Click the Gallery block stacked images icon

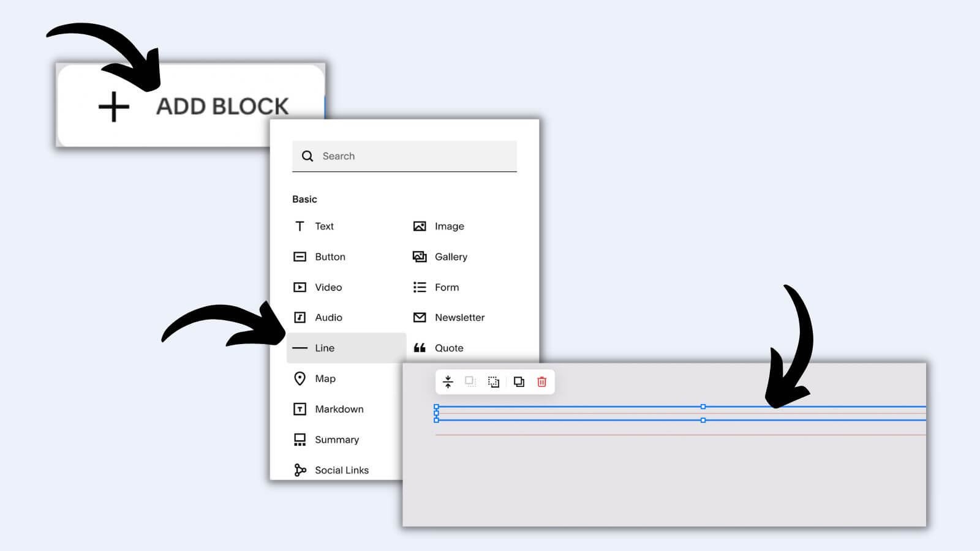coord(420,257)
